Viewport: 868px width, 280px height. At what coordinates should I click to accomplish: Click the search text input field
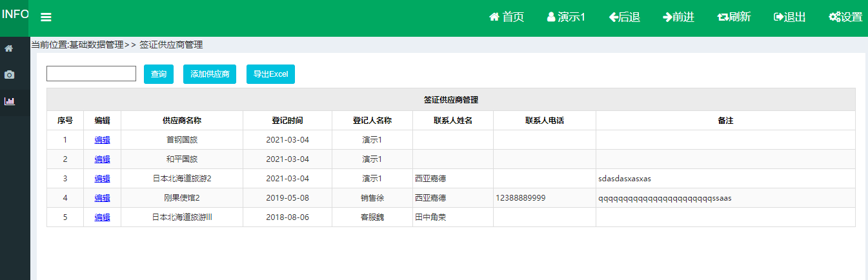(91, 74)
